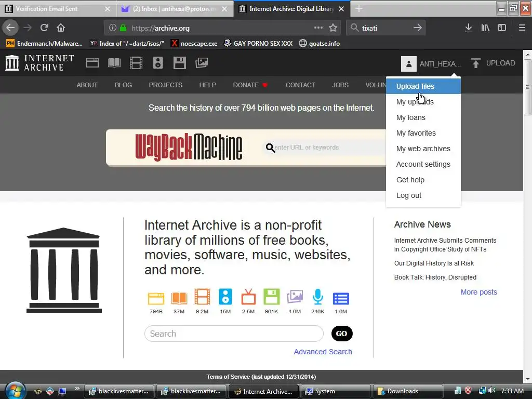Click the TV icon labeled 2.5M
Image resolution: width=532 pixels, height=399 pixels.
(248, 297)
